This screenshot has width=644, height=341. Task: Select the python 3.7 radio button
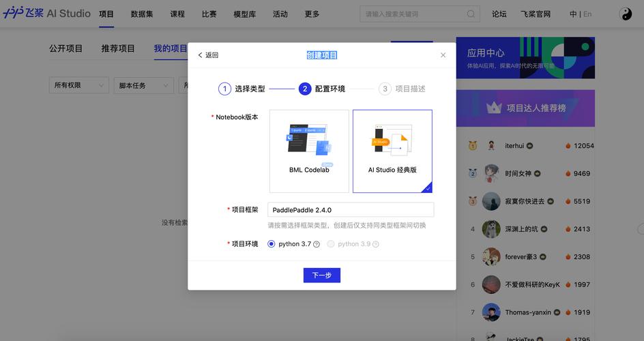pos(271,243)
